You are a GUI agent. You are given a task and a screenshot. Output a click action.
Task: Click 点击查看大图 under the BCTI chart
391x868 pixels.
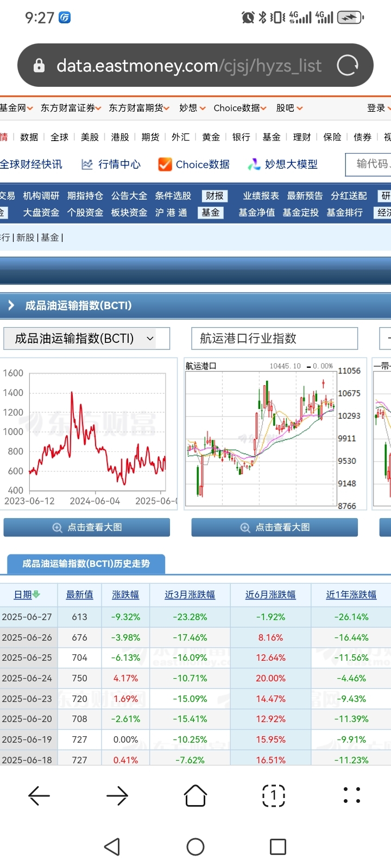click(87, 527)
